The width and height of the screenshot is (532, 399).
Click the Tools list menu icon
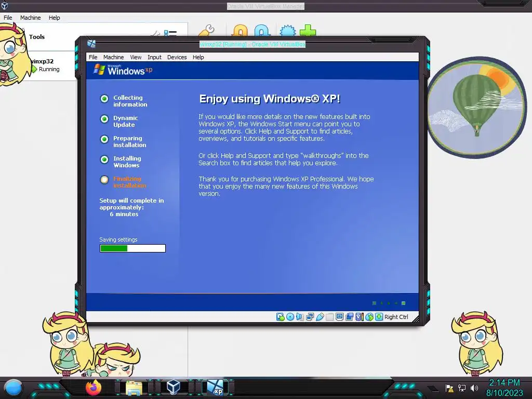tap(170, 33)
